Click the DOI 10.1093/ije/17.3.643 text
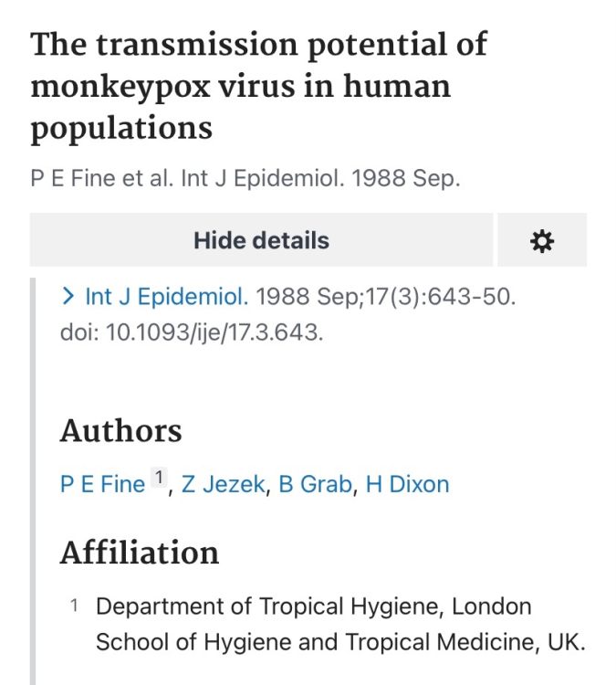 tap(214, 332)
